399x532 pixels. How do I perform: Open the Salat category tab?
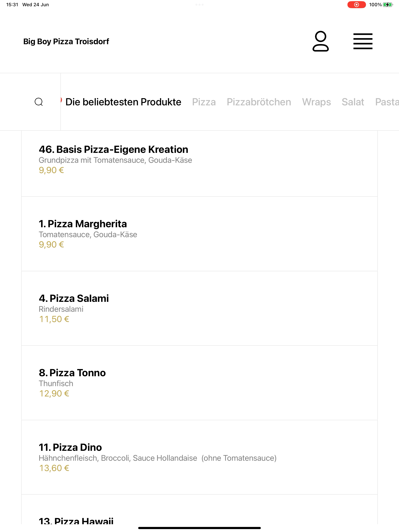tap(353, 102)
